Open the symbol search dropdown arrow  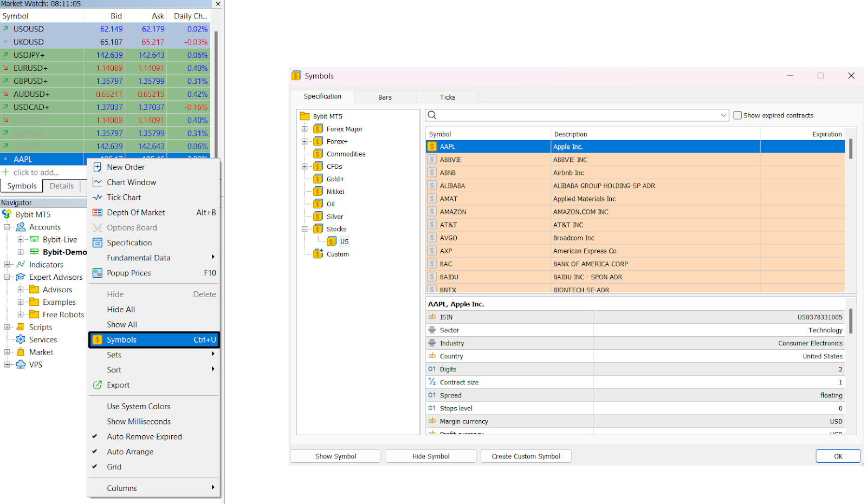(723, 115)
